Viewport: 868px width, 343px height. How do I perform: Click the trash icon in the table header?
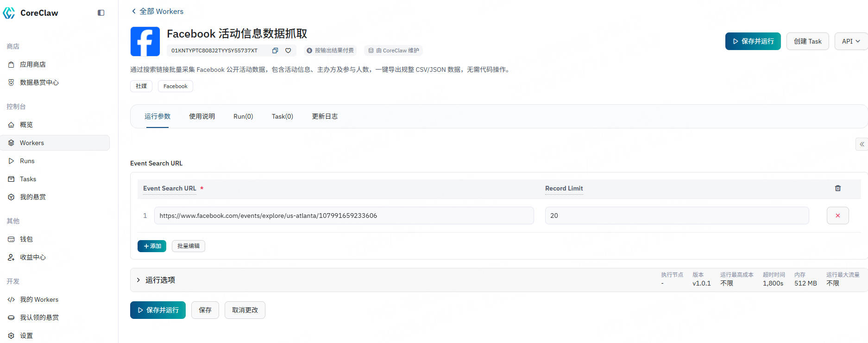[x=837, y=188]
